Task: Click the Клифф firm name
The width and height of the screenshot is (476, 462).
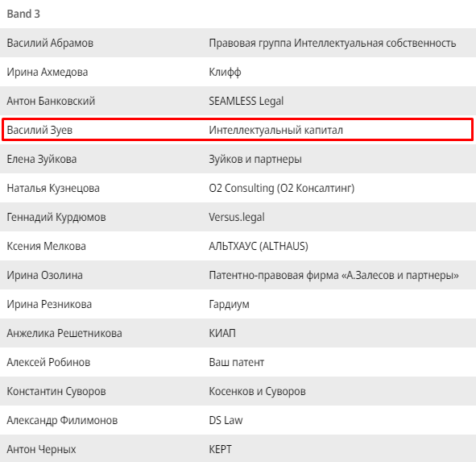Action: [x=225, y=72]
